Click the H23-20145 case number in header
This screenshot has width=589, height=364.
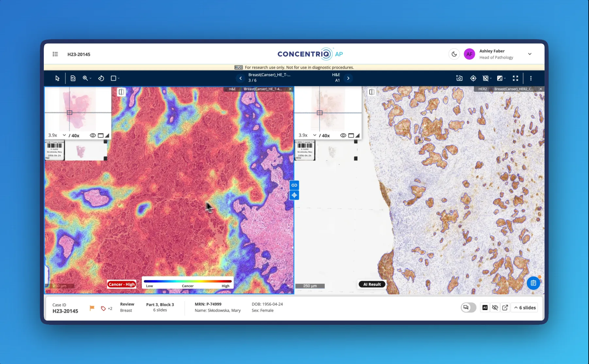click(79, 54)
